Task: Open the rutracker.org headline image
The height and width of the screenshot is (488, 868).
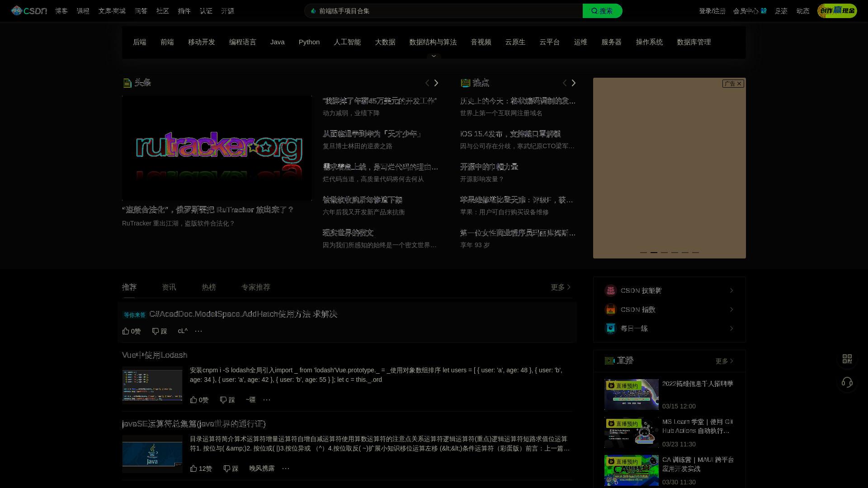Action: (217, 148)
